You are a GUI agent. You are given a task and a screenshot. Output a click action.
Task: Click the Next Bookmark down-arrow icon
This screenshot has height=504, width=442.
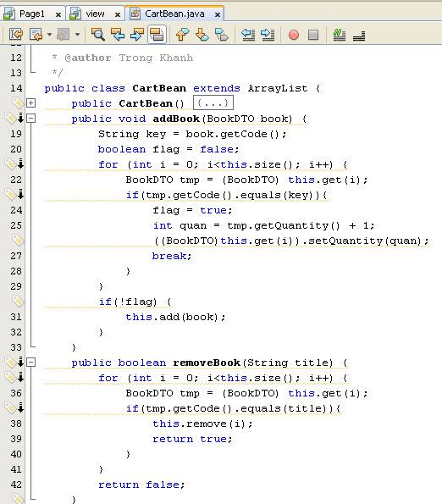click(x=202, y=35)
